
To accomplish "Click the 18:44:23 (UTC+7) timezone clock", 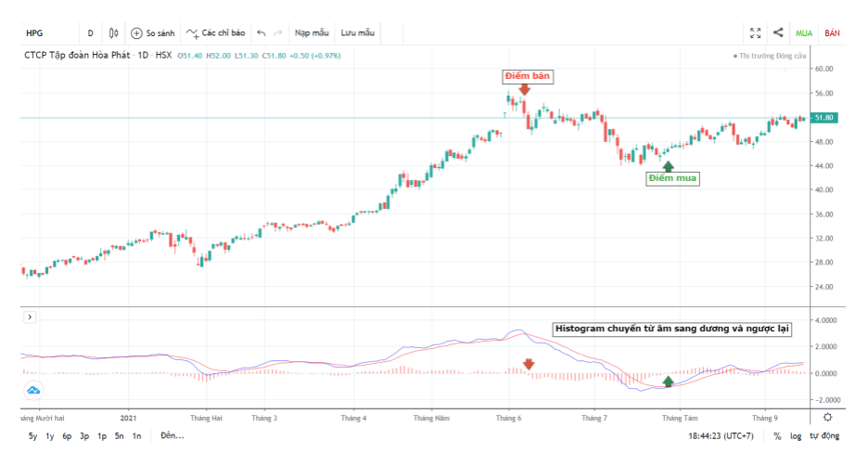I will tap(721, 436).
